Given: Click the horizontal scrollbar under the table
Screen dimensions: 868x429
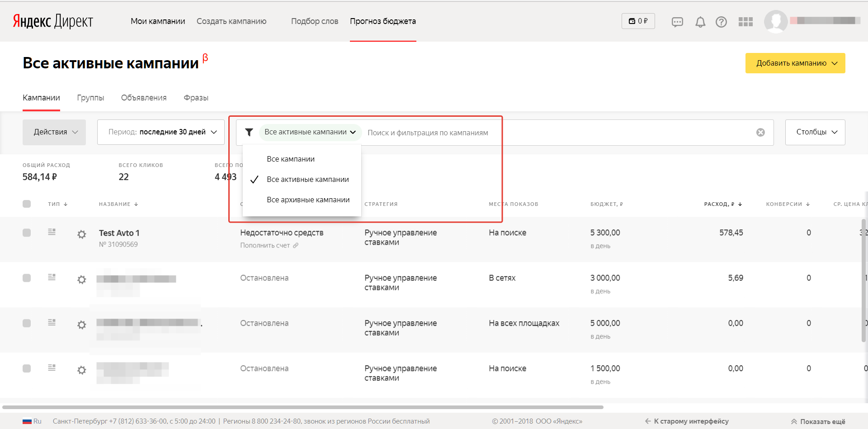Looking at the screenshot, I should tap(303, 407).
